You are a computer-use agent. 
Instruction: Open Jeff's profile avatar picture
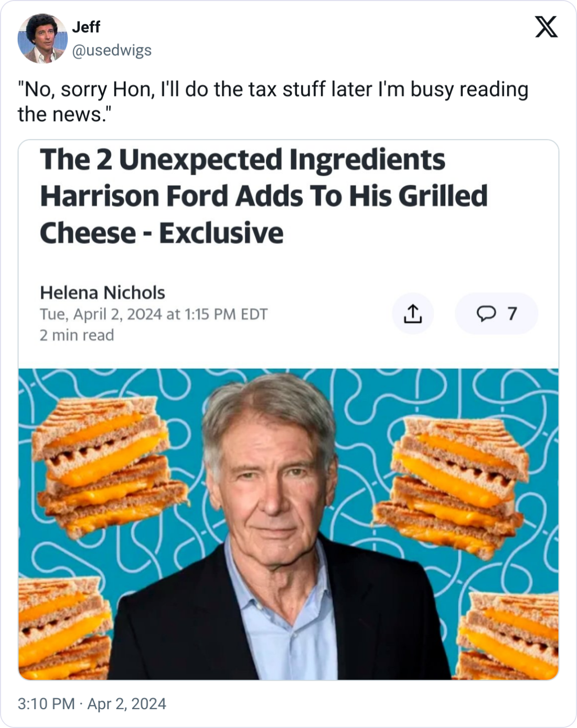click(x=42, y=38)
